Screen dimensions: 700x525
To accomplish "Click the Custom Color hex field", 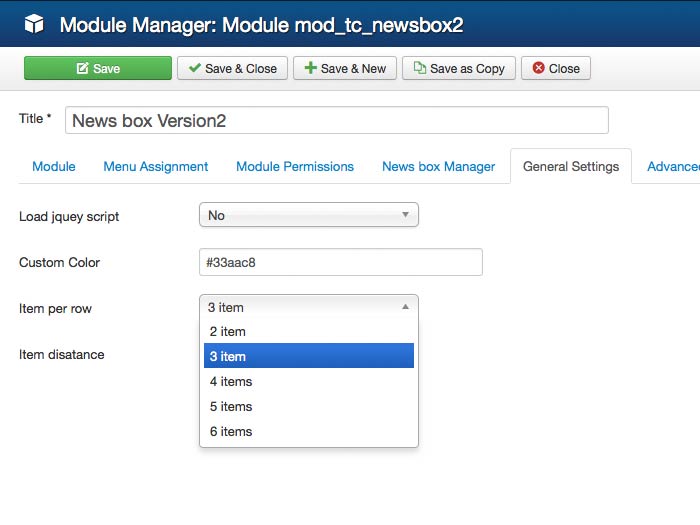I will (x=341, y=262).
